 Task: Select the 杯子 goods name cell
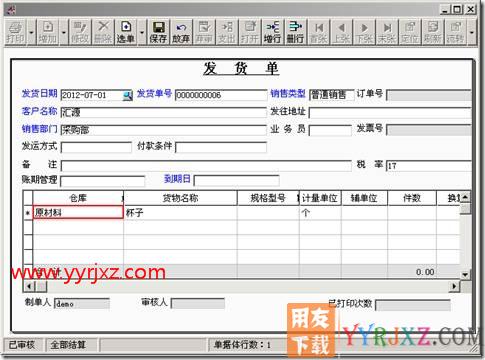(x=180, y=213)
